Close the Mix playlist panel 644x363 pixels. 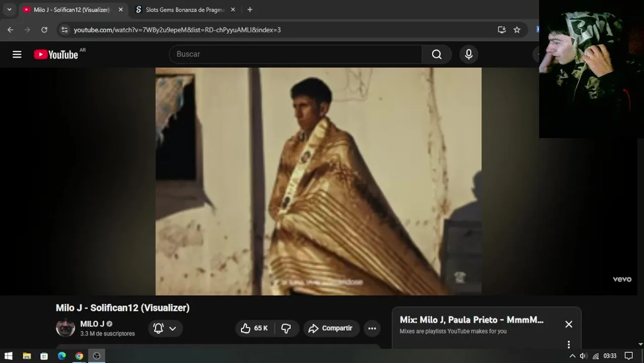pyautogui.click(x=569, y=324)
